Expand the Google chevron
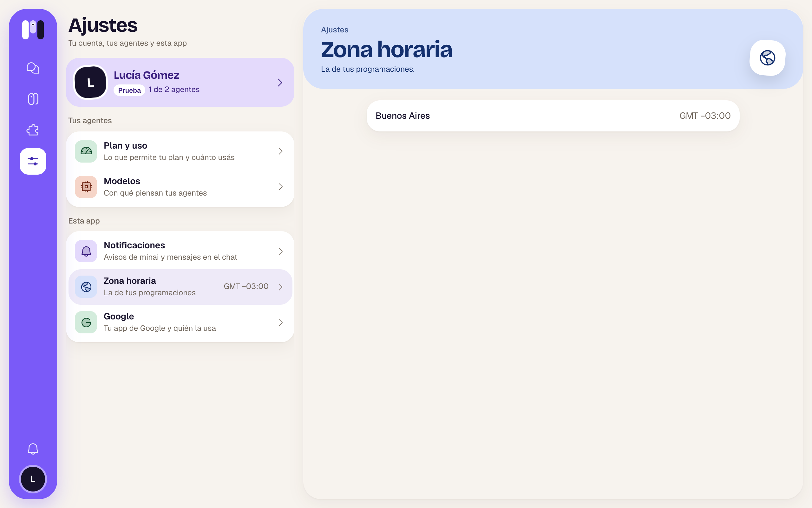812x508 pixels. [x=280, y=323]
